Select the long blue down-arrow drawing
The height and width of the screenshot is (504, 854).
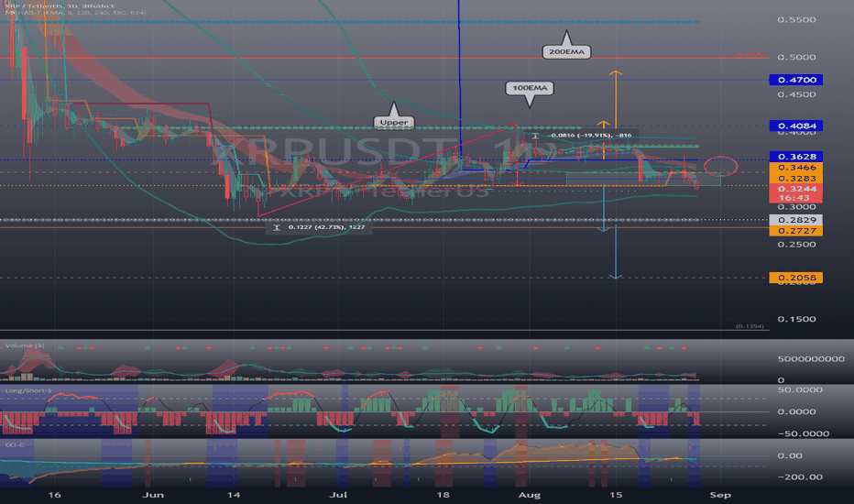coord(616,252)
